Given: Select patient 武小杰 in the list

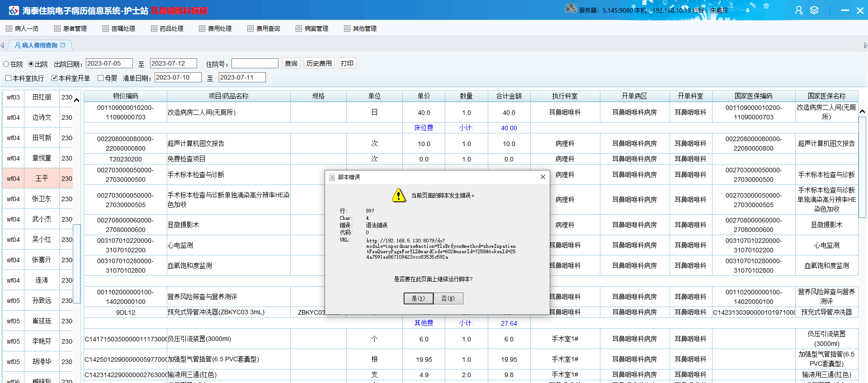Looking at the screenshot, I should coord(42,219).
